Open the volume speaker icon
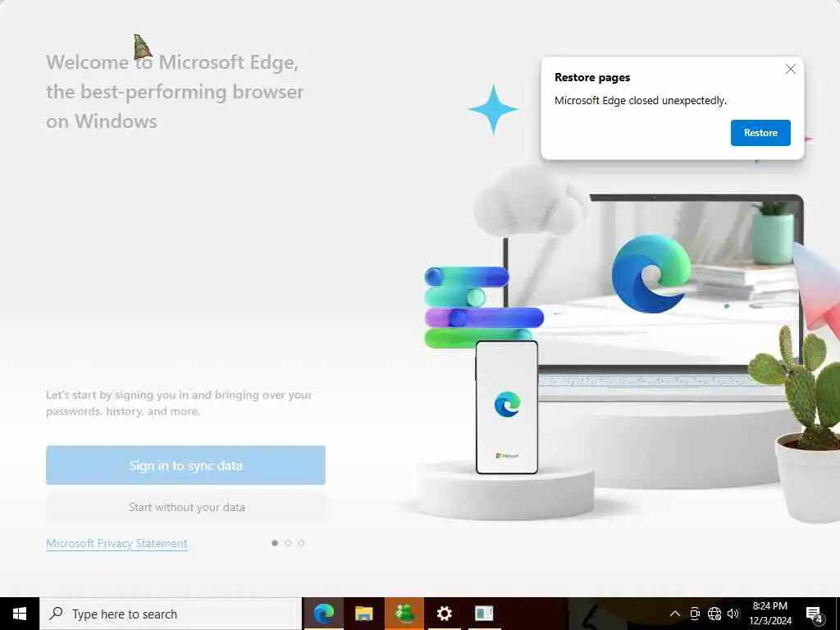This screenshot has width=840, height=630. coord(733,614)
